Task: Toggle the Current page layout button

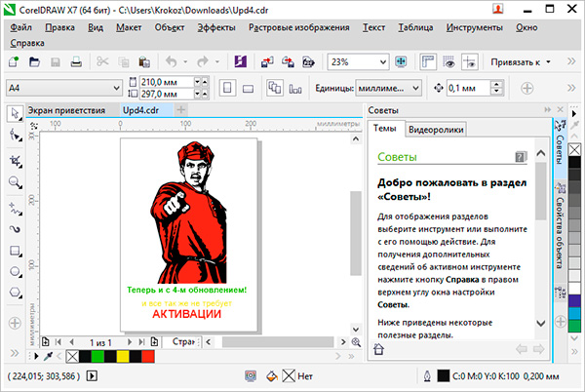Action: coord(295,89)
